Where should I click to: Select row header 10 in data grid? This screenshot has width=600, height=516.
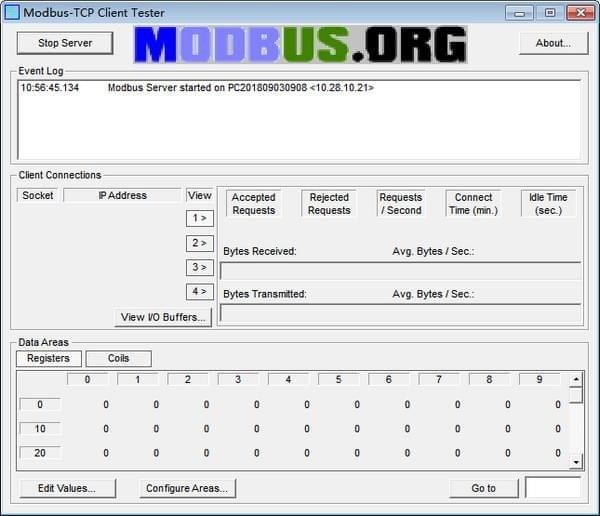click(x=40, y=429)
